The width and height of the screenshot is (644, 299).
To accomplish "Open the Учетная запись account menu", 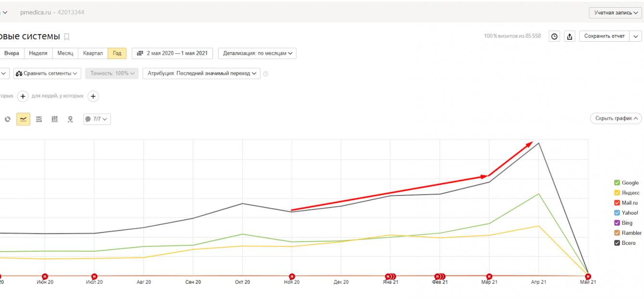I will click(616, 12).
